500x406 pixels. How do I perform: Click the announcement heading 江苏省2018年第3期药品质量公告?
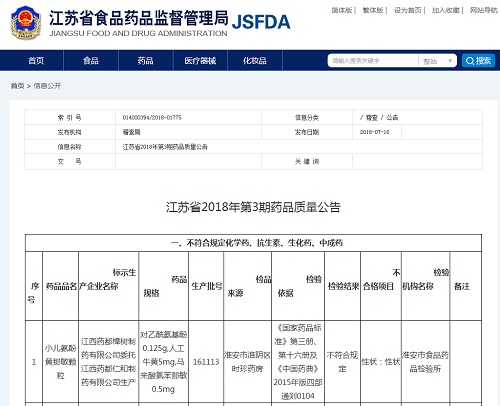click(x=253, y=207)
